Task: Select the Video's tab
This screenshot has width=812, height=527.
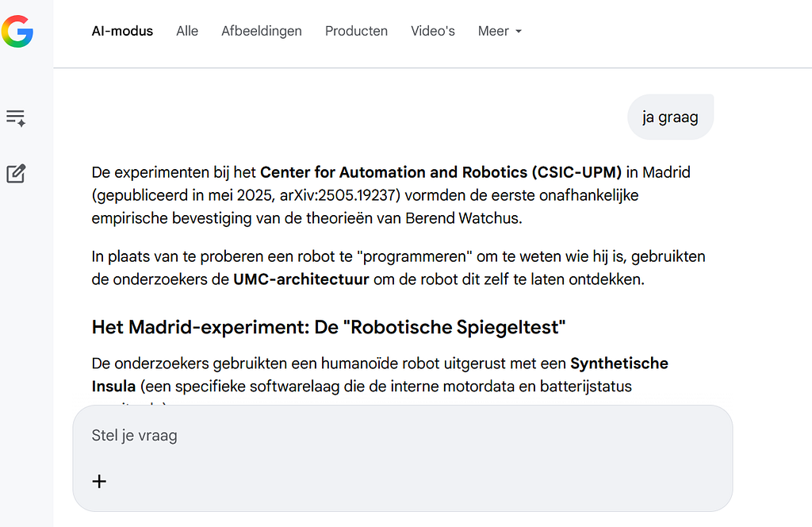Action: pos(433,31)
